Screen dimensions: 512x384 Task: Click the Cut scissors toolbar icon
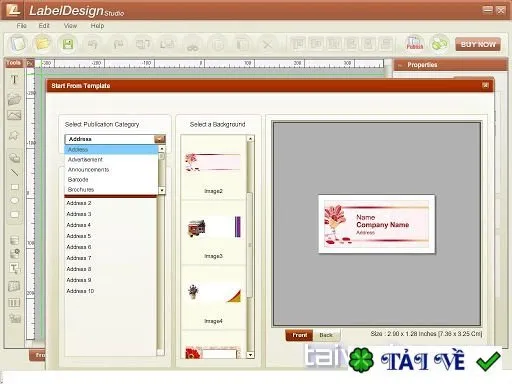(193, 45)
